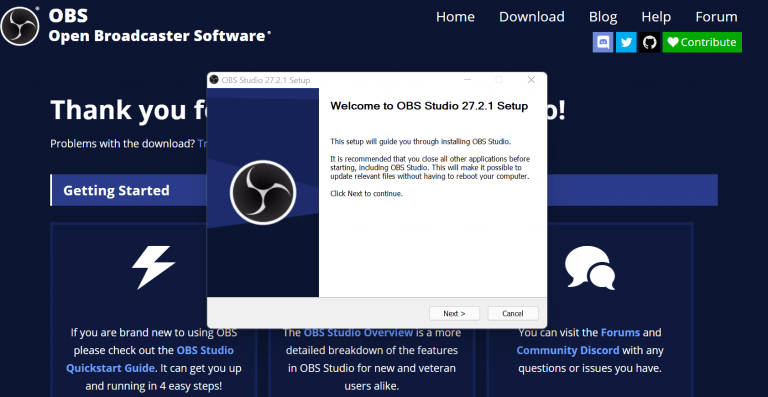Open the Forum menu item
Image resolution: width=768 pixels, height=397 pixels.
point(716,17)
